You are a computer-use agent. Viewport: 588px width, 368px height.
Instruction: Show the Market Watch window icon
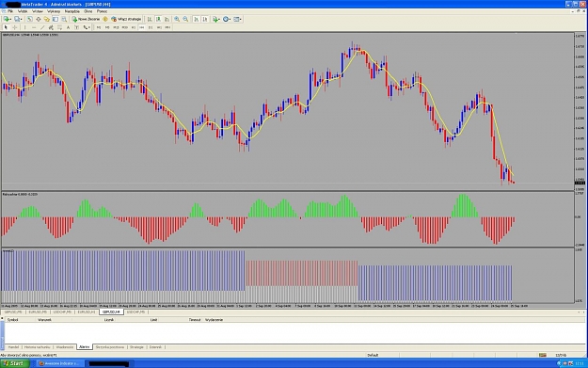(29, 19)
